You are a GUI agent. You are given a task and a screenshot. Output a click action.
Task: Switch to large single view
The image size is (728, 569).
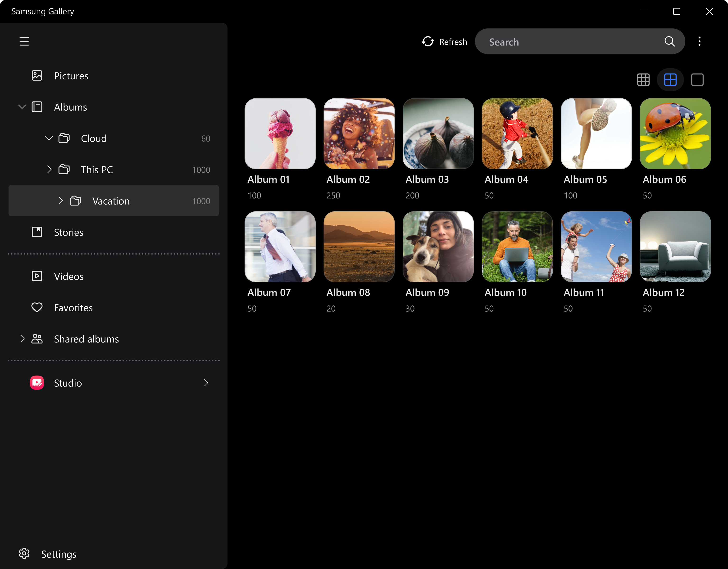(697, 79)
